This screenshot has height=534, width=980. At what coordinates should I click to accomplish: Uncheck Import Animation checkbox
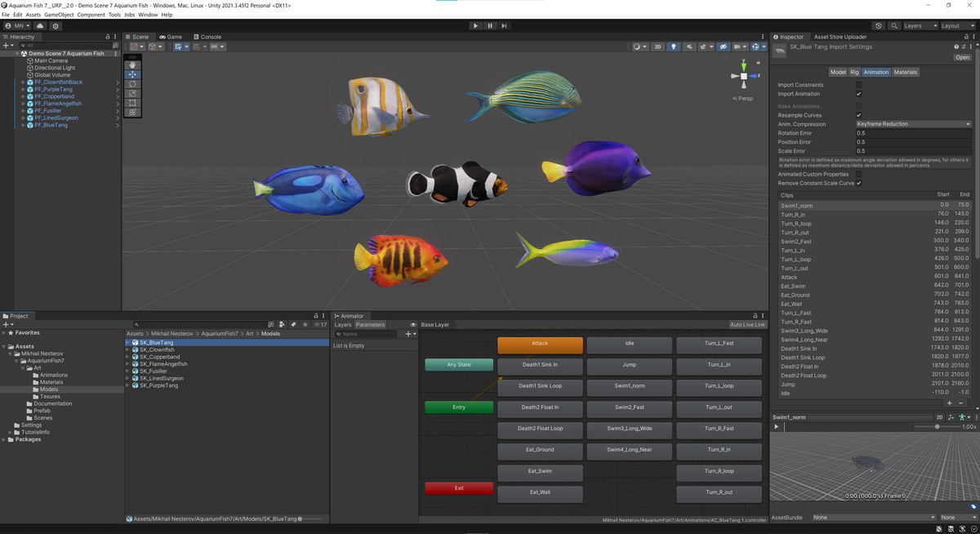858,94
